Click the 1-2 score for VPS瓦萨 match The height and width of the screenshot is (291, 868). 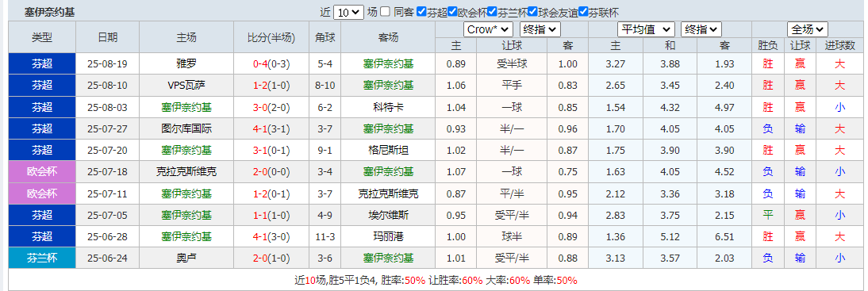[x=261, y=86]
